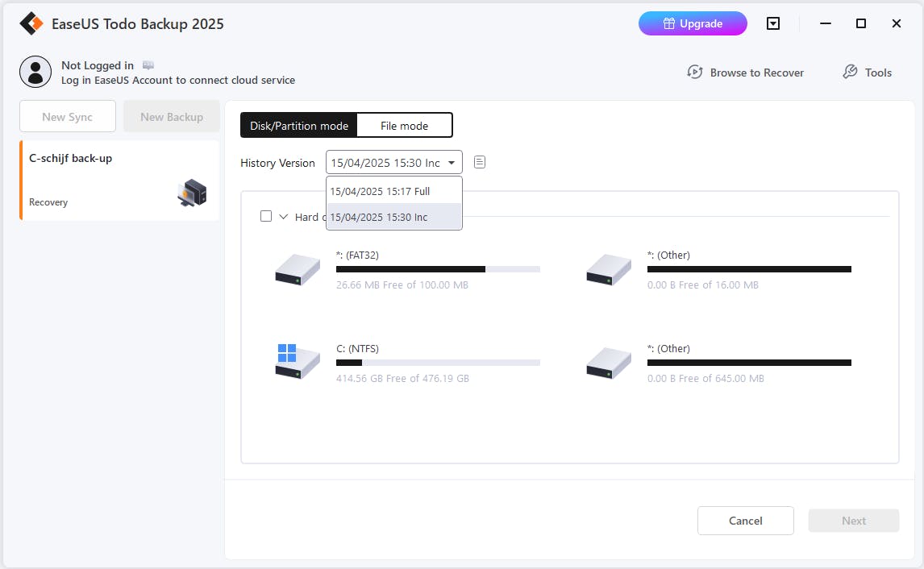Click the *: (FAT32) partition label
Image resolution: width=924 pixels, height=569 pixels.
pos(357,255)
